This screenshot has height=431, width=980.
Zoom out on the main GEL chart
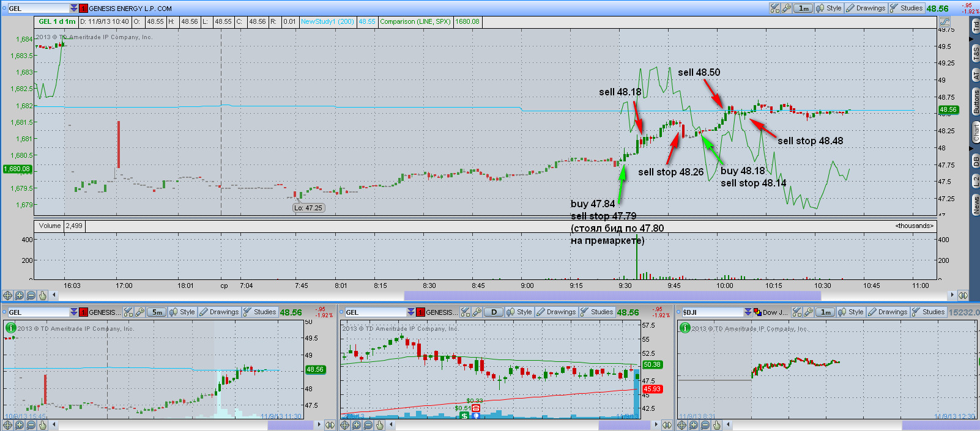[31, 295]
